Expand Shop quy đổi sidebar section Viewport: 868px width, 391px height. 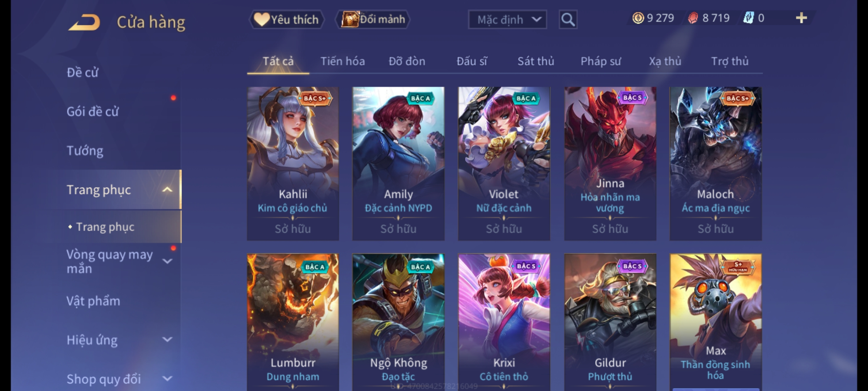pyautogui.click(x=167, y=379)
